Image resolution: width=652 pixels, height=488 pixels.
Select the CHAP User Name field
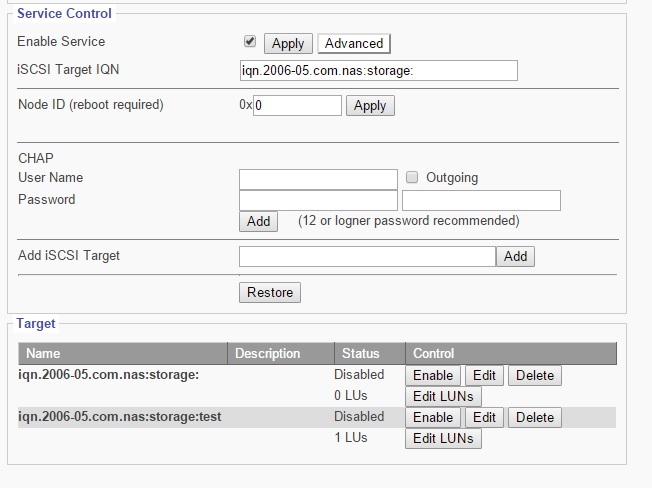pyautogui.click(x=318, y=179)
